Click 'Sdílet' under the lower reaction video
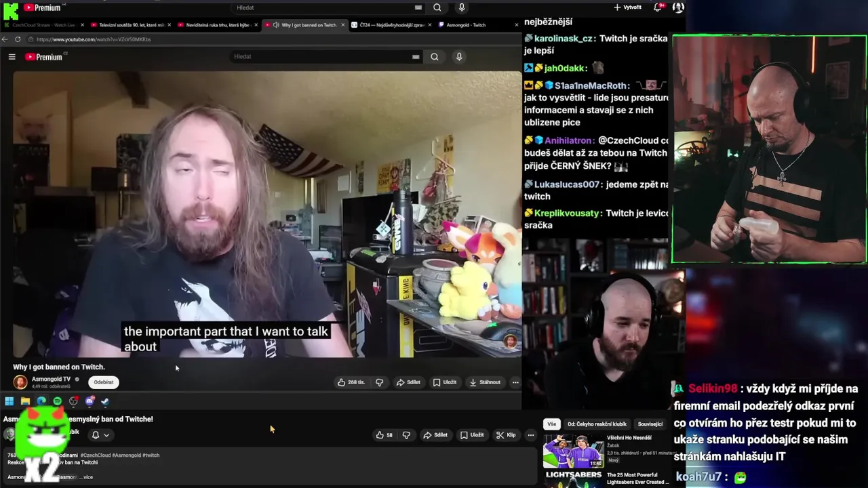 click(x=435, y=435)
